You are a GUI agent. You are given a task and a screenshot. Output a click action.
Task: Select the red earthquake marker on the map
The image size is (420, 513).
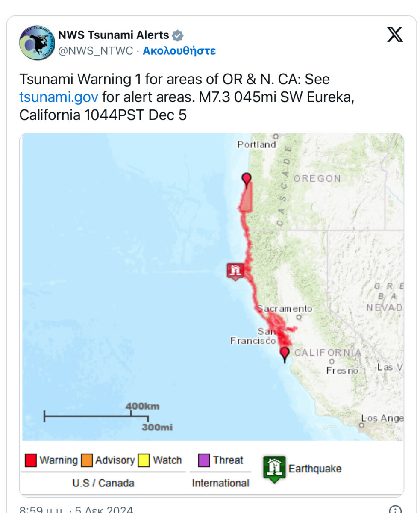click(235, 271)
